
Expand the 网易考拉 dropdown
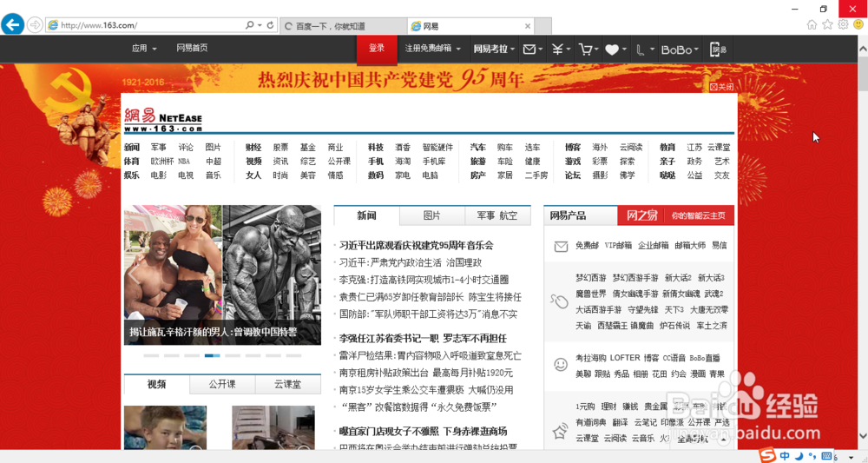point(494,49)
